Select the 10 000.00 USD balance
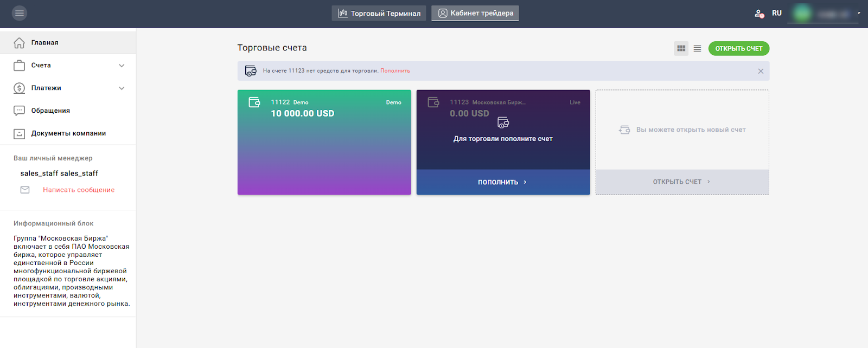 coord(303,113)
